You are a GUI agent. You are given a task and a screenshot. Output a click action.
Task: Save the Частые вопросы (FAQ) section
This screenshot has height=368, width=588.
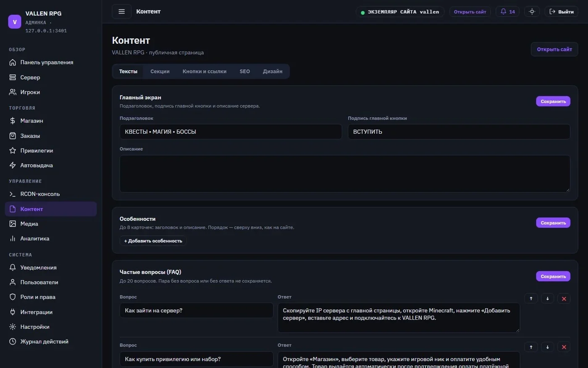(x=553, y=276)
